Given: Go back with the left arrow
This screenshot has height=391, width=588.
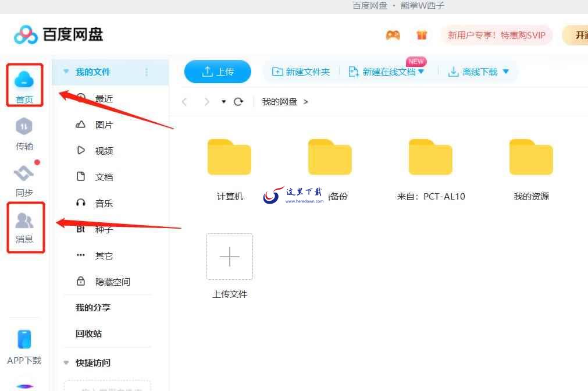Looking at the screenshot, I should click(x=184, y=102).
